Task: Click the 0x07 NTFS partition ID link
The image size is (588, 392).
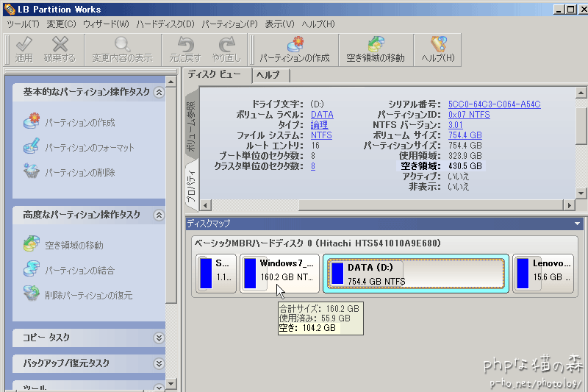Action: tap(469, 115)
